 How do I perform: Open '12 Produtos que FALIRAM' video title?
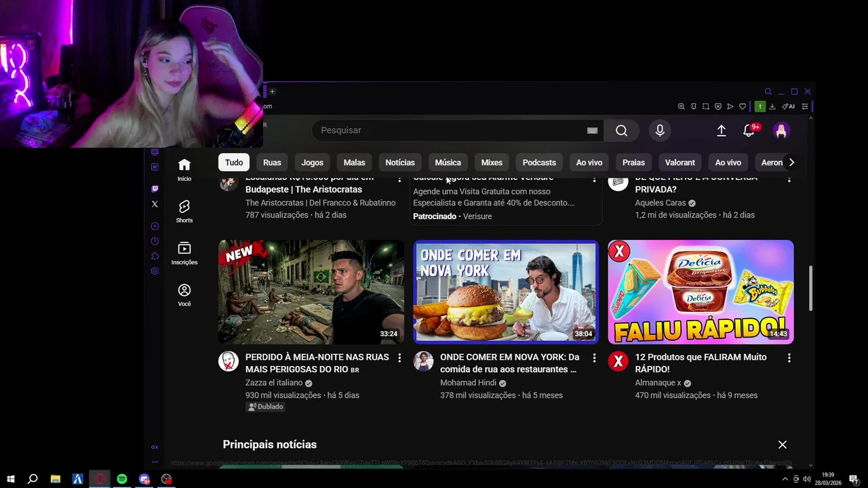(x=701, y=363)
